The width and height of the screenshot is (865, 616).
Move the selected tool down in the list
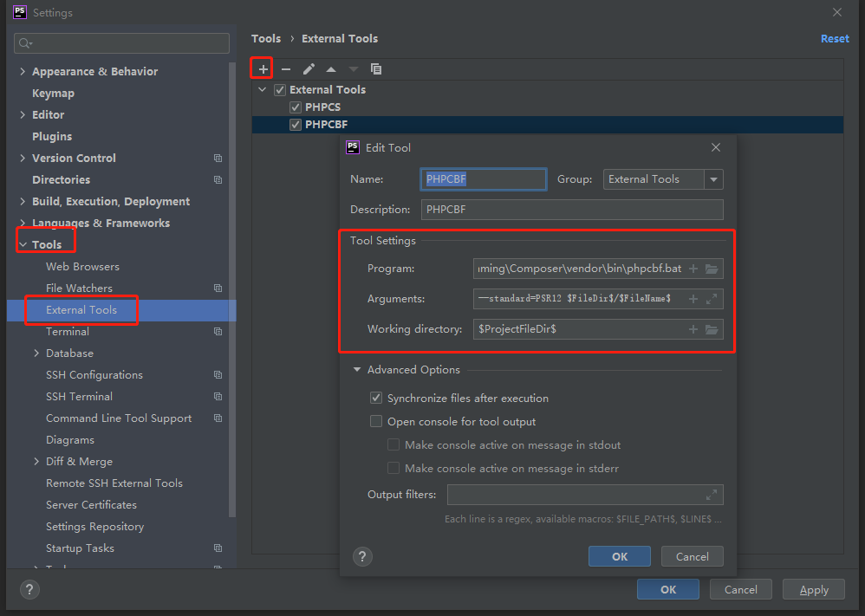(x=354, y=69)
